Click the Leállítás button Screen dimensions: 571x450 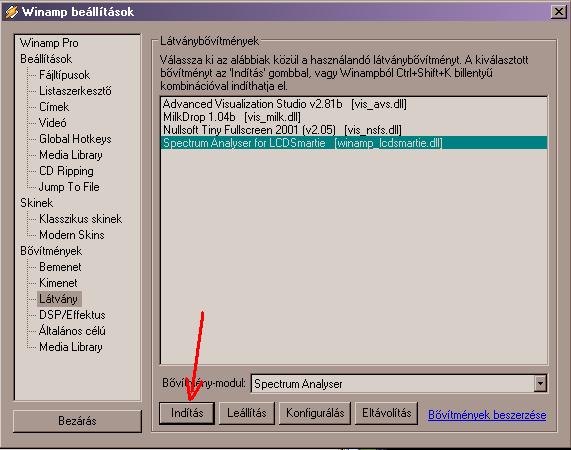click(247, 413)
